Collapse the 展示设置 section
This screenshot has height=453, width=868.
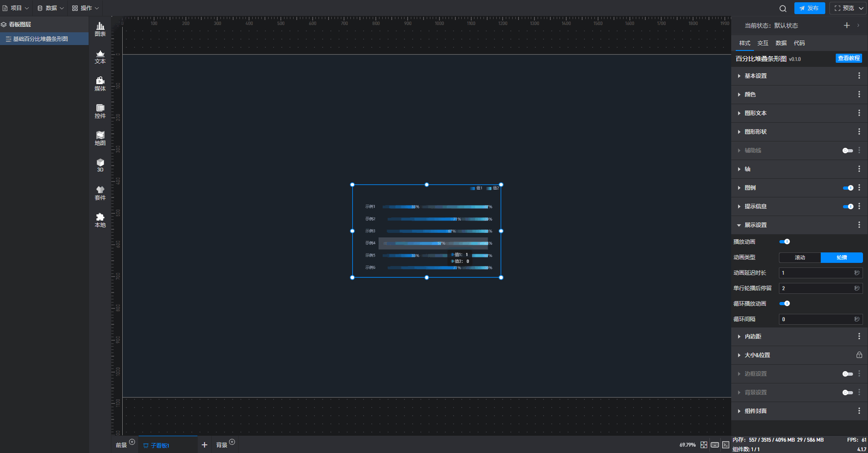coord(755,225)
